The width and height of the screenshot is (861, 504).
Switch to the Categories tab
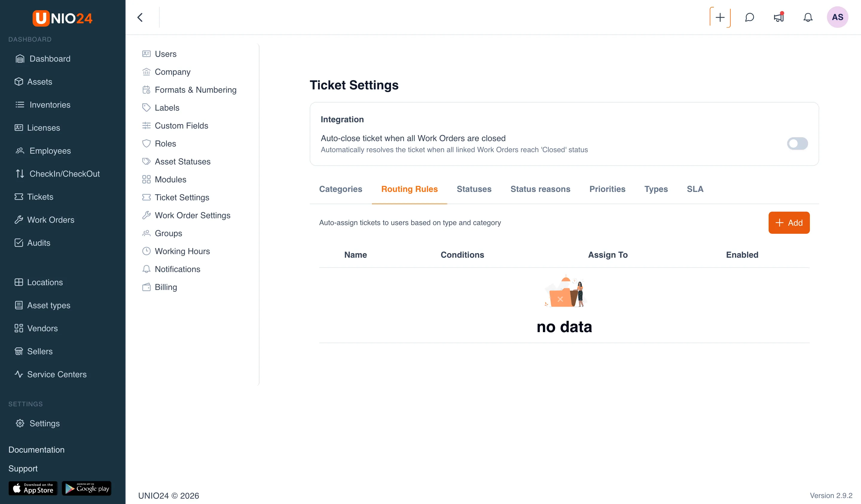(x=340, y=189)
